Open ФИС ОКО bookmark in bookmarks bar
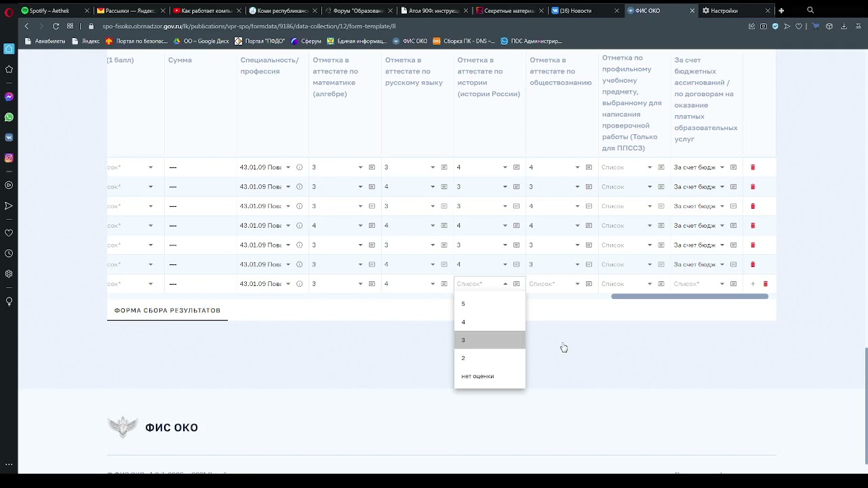 click(x=410, y=41)
